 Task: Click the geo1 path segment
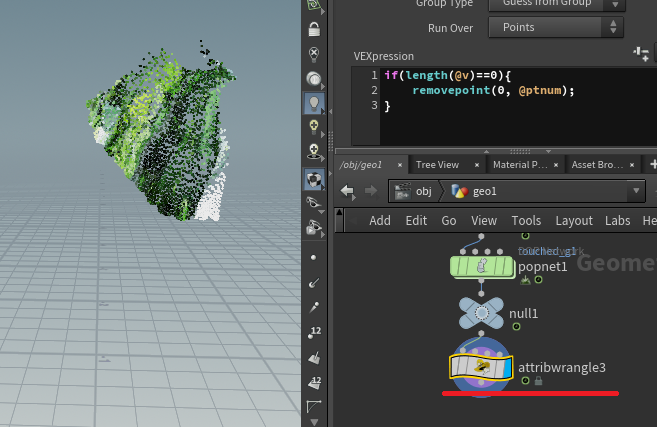tap(474, 192)
